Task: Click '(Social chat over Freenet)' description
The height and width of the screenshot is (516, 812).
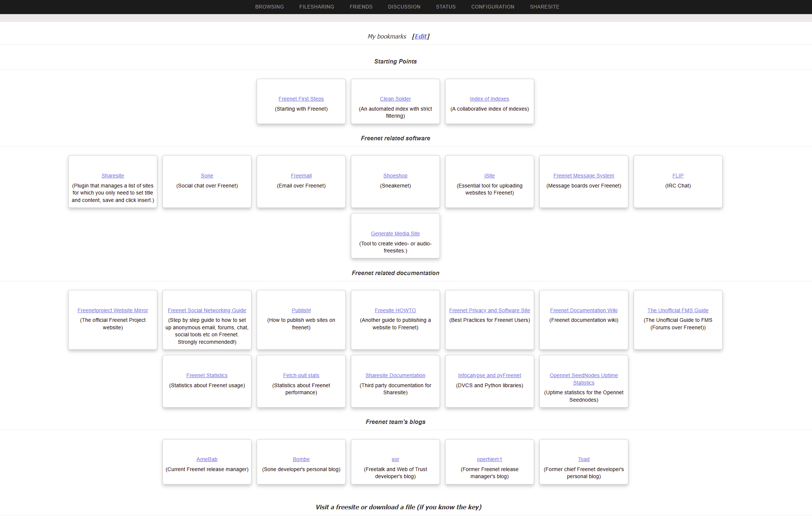Action: (x=207, y=186)
